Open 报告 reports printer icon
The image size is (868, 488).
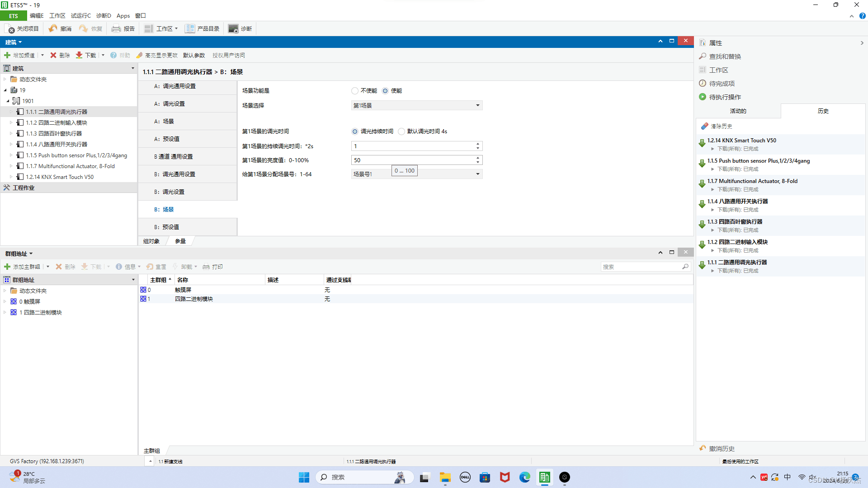coord(116,29)
